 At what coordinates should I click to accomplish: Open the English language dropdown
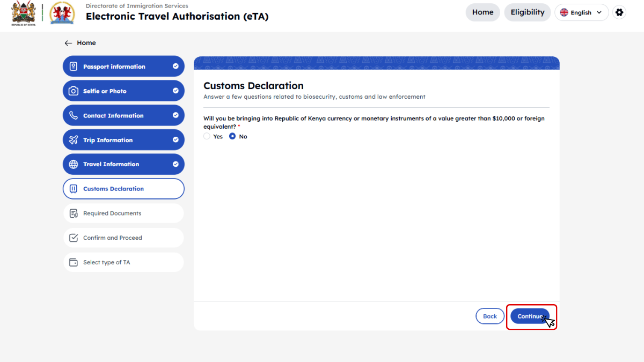click(x=581, y=12)
